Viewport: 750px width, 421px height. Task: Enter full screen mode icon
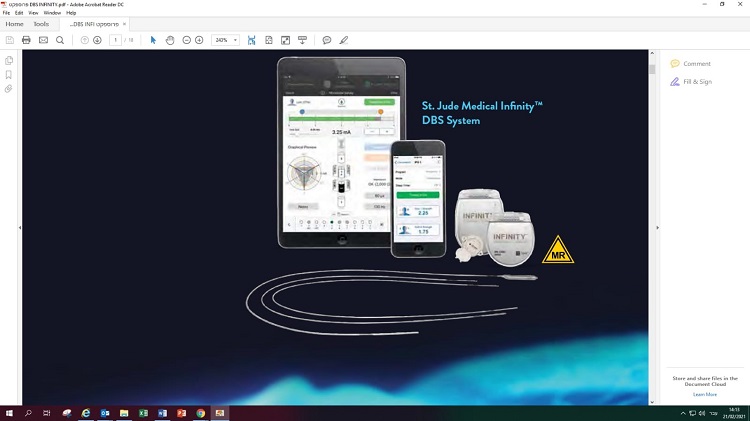click(x=286, y=40)
